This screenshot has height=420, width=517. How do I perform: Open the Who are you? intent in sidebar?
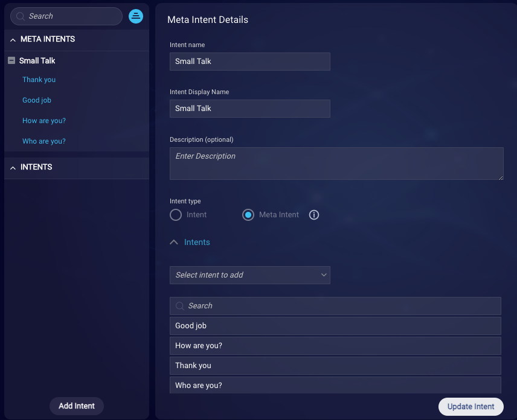pyautogui.click(x=44, y=141)
